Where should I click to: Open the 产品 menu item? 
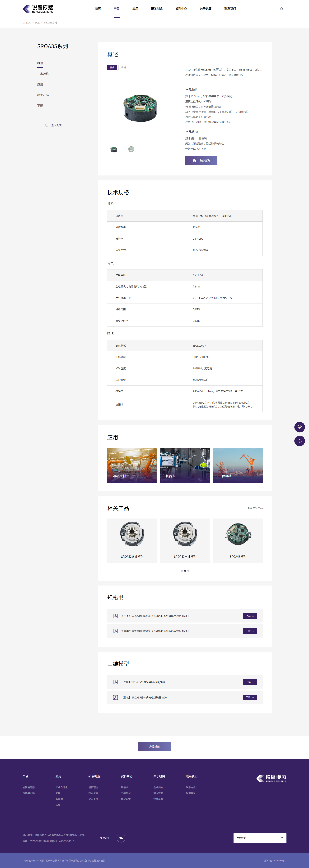(x=116, y=9)
